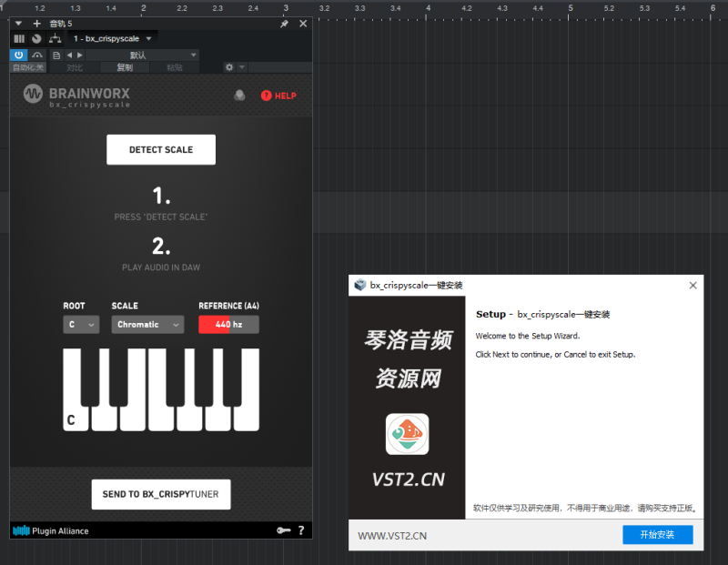728x565 pixels.
Task: Click the notification bell in Brainworx header
Action: tap(238, 95)
